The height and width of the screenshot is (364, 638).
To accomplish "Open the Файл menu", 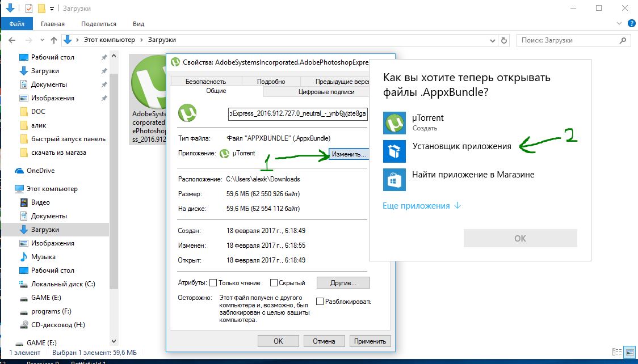I will pyautogui.click(x=16, y=24).
